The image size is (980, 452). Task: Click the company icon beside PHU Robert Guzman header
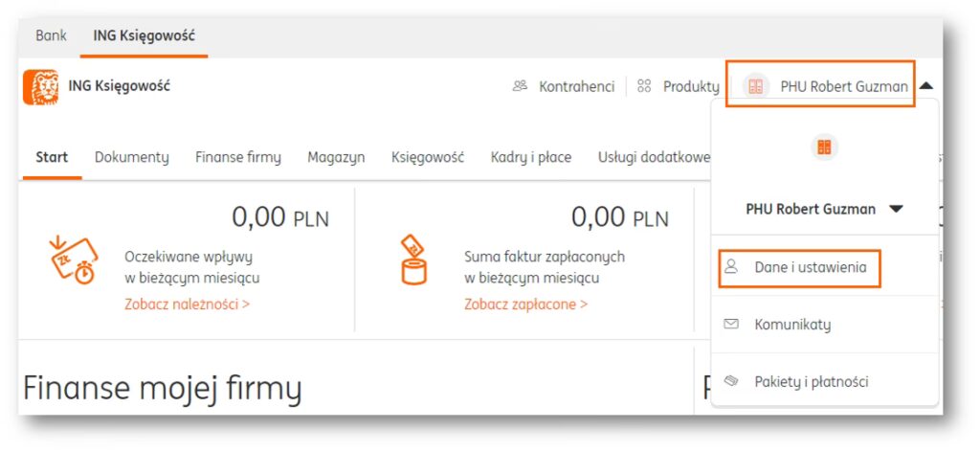coord(756,86)
